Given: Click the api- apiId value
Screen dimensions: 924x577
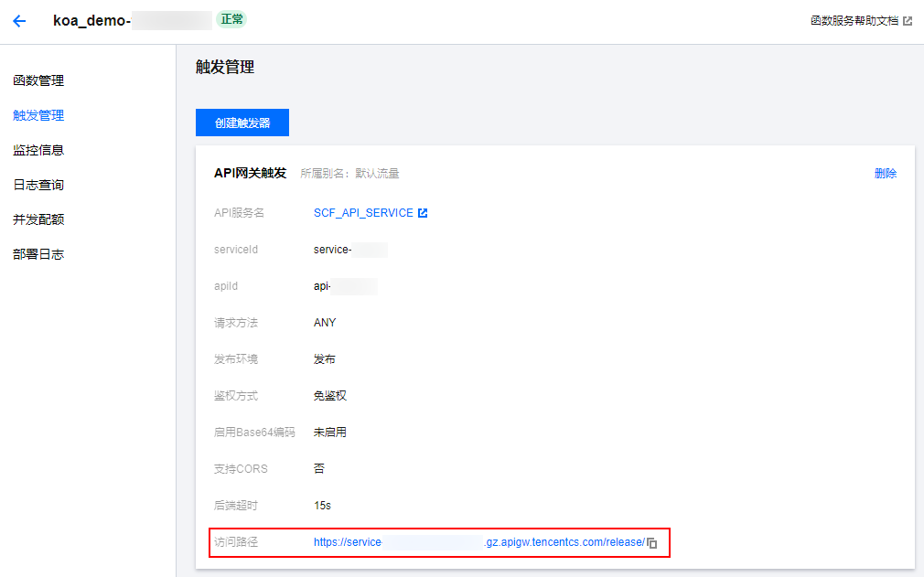Looking at the screenshot, I should [x=322, y=286].
